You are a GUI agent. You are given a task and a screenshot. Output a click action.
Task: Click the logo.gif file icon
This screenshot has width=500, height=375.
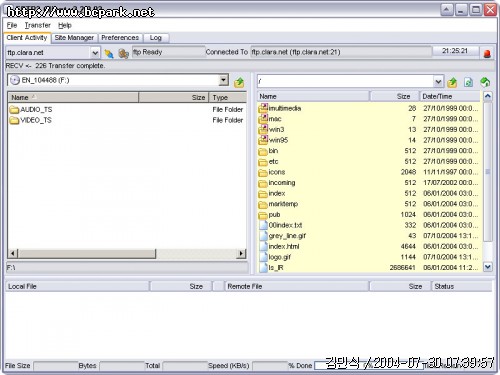click(x=264, y=257)
